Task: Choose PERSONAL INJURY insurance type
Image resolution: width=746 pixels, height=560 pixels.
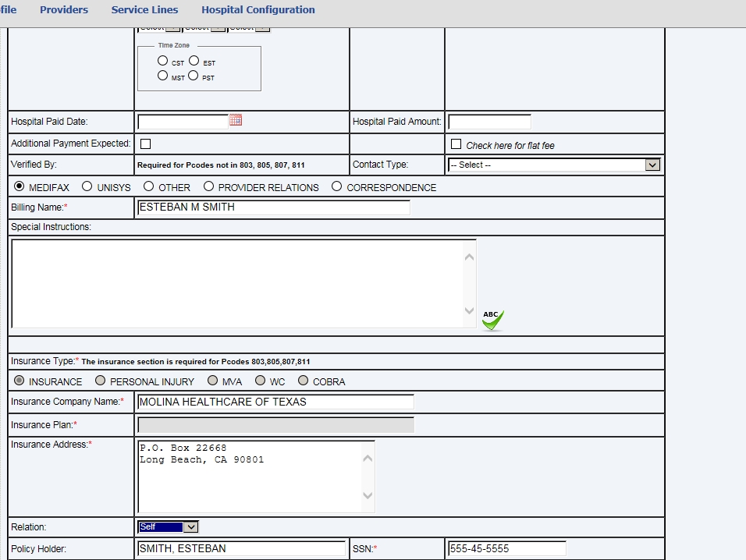Action: [x=100, y=381]
